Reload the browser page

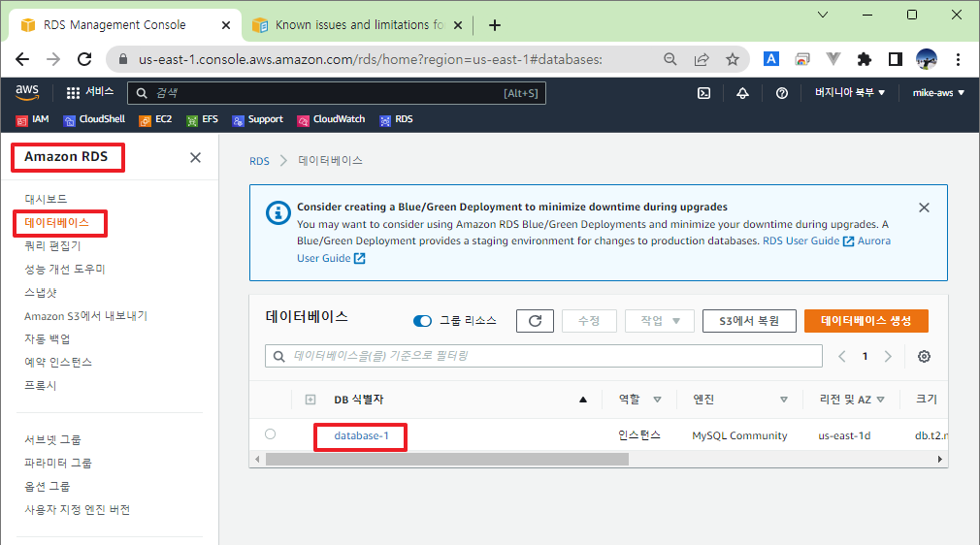point(84,59)
